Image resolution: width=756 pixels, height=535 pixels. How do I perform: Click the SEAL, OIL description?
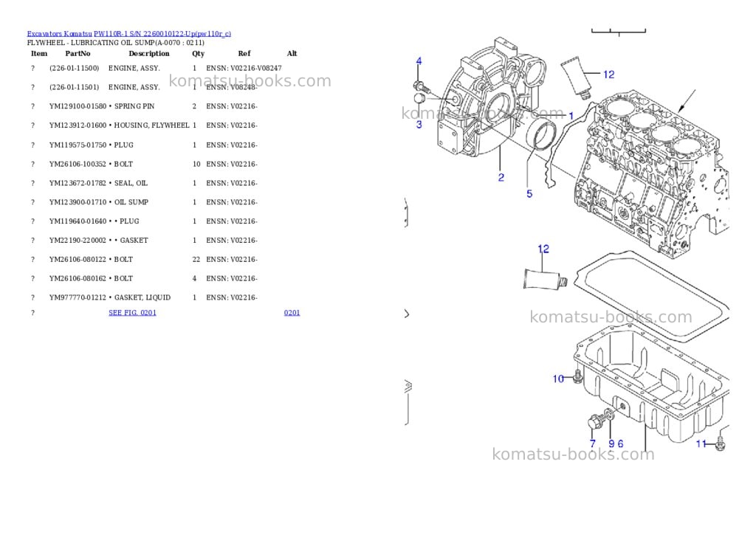131,183
